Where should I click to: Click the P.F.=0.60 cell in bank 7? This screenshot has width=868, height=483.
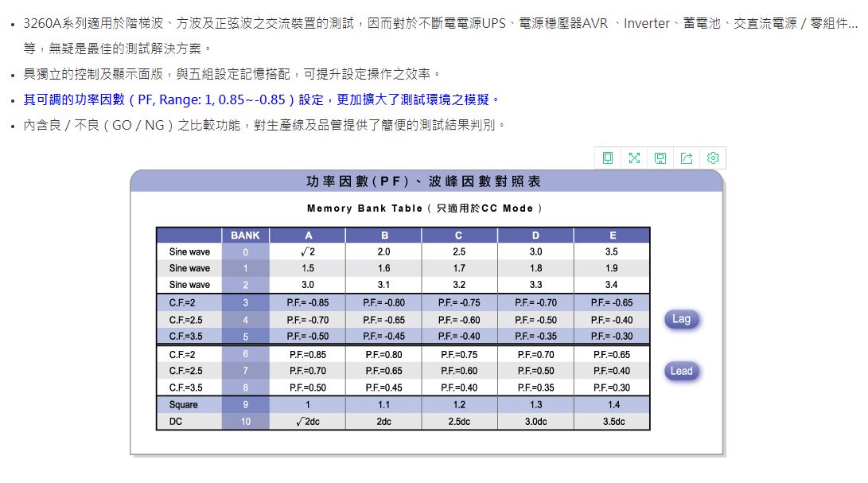pyautogui.click(x=459, y=371)
